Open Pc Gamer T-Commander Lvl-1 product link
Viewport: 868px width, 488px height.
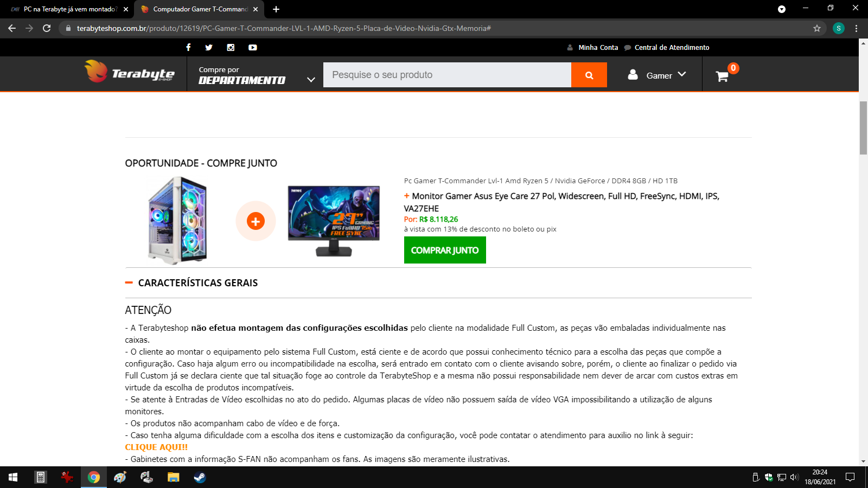(x=540, y=181)
